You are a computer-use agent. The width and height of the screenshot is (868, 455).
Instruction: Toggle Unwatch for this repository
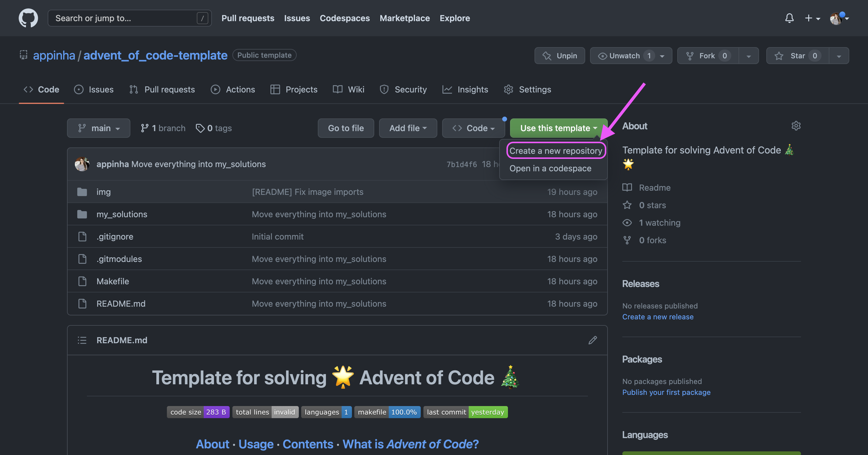click(x=624, y=56)
